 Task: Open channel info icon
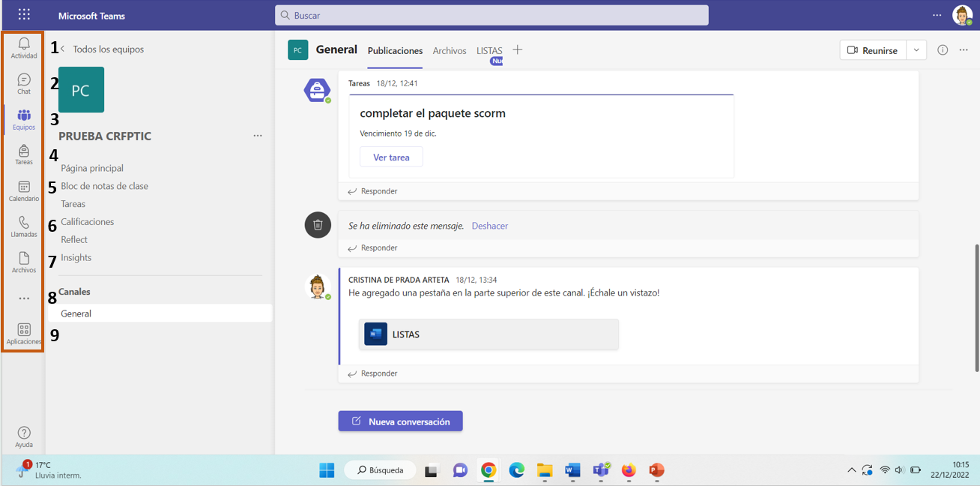(x=943, y=50)
